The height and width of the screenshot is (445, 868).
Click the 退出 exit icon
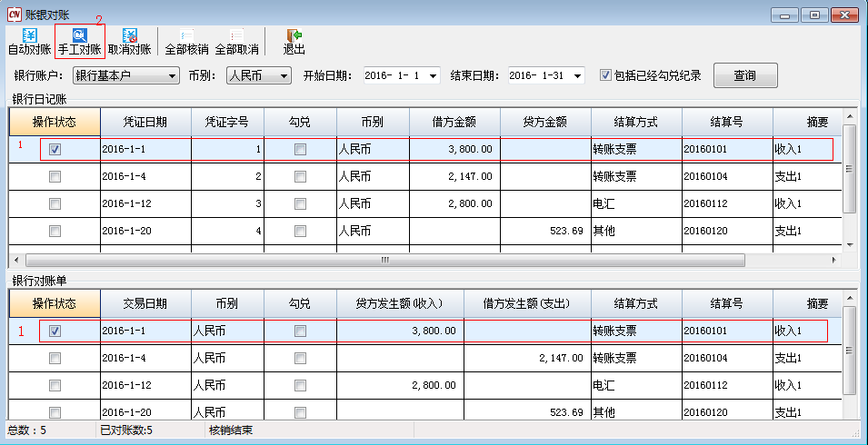294,36
